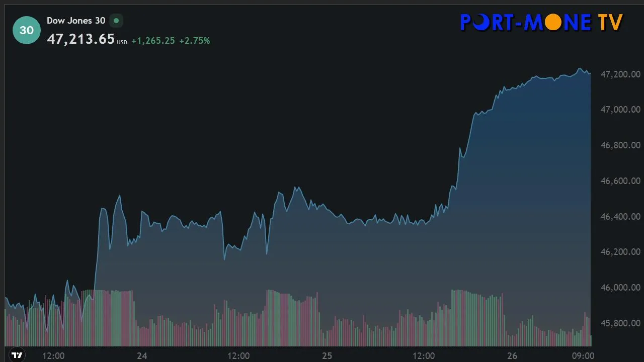Image resolution: width=644 pixels, height=362 pixels.
Task: Click the 45,800.00 price axis label
Action: (621, 323)
